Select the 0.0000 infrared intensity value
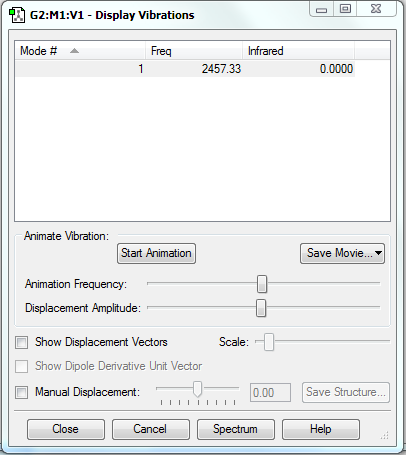Image resolution: width=406 pixels, height=455 pixels. [x=336, y=69]
